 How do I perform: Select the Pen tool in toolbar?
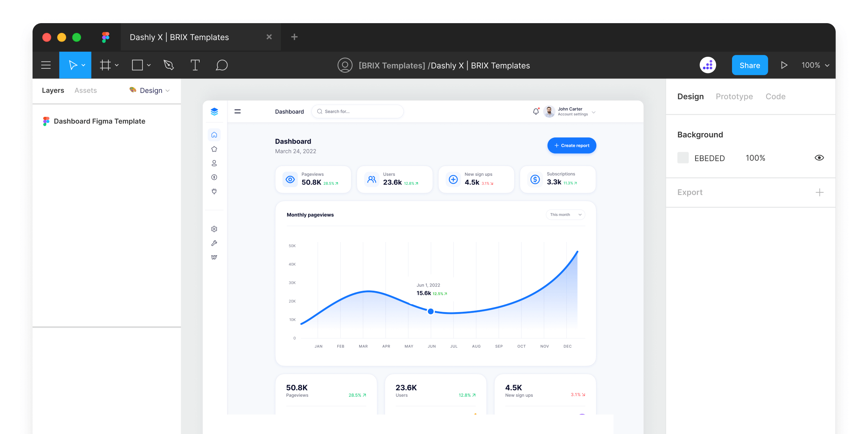coord(168,65)
